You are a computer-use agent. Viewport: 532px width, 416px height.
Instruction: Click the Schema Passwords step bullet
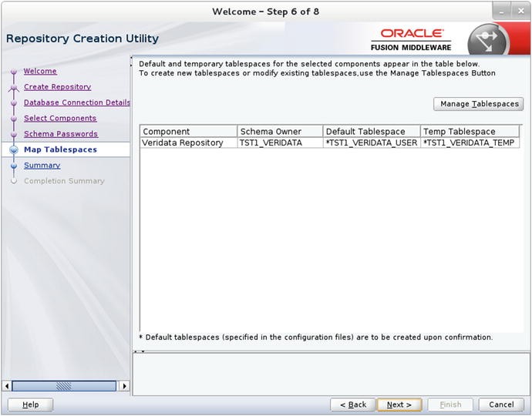pyautogui.click(x=14, y=134)
